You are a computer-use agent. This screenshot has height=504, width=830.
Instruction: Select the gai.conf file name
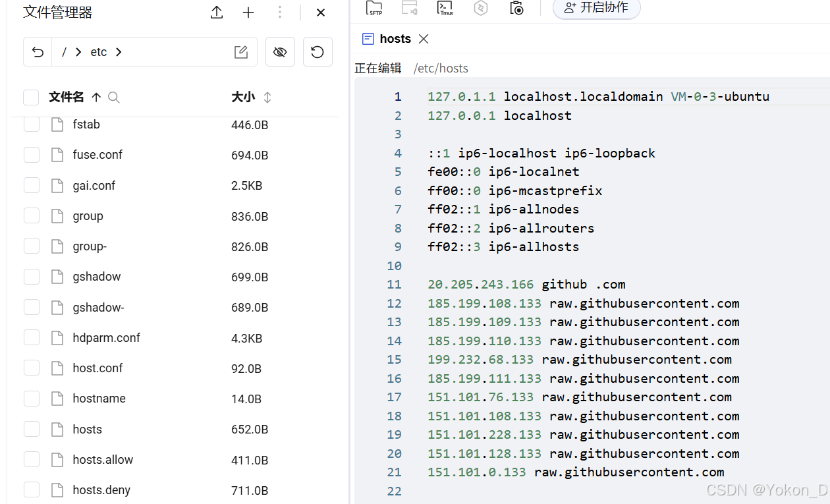[94, 186]
